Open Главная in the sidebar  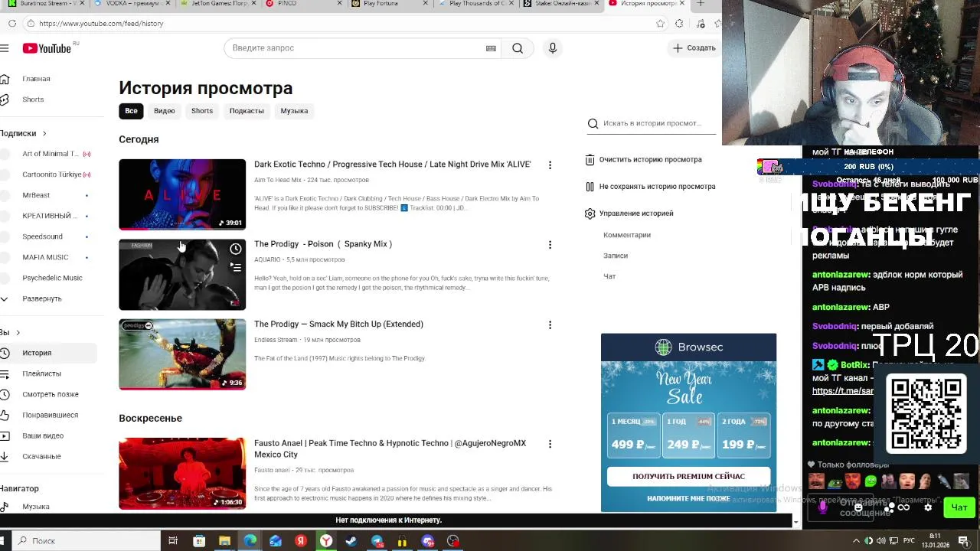36,79
